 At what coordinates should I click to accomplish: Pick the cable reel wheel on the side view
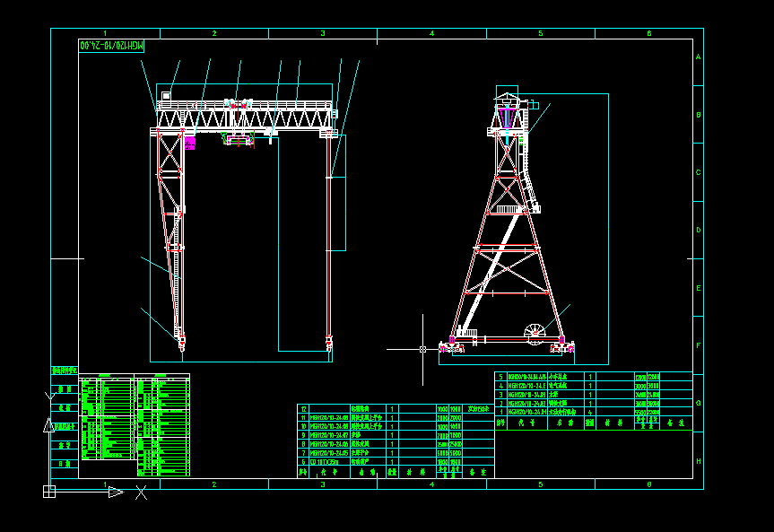[534, 333]
